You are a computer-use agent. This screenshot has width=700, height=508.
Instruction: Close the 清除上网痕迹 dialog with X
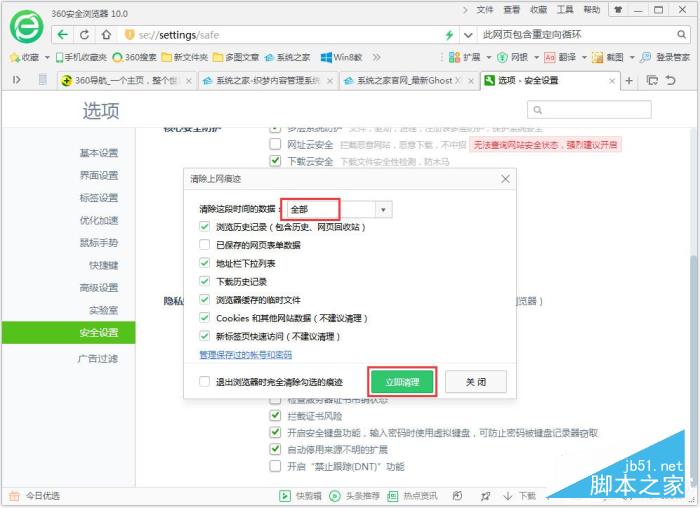505,179
